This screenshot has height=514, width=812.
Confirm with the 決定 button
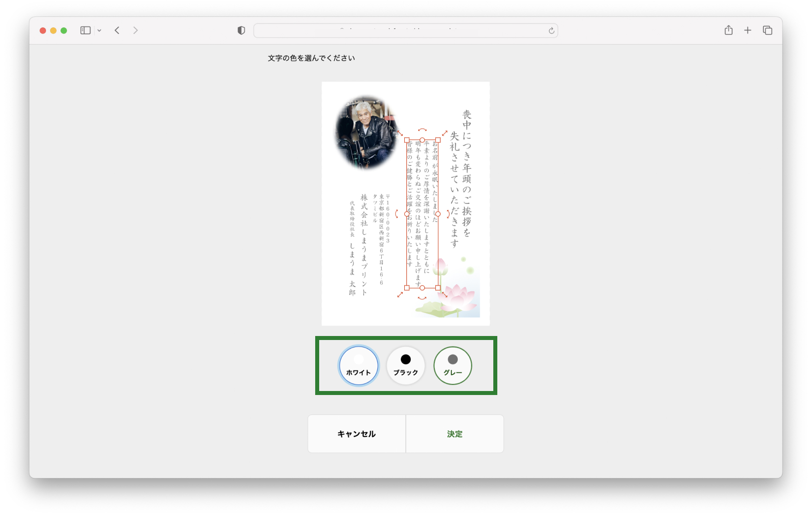click(x=454, y=434)
